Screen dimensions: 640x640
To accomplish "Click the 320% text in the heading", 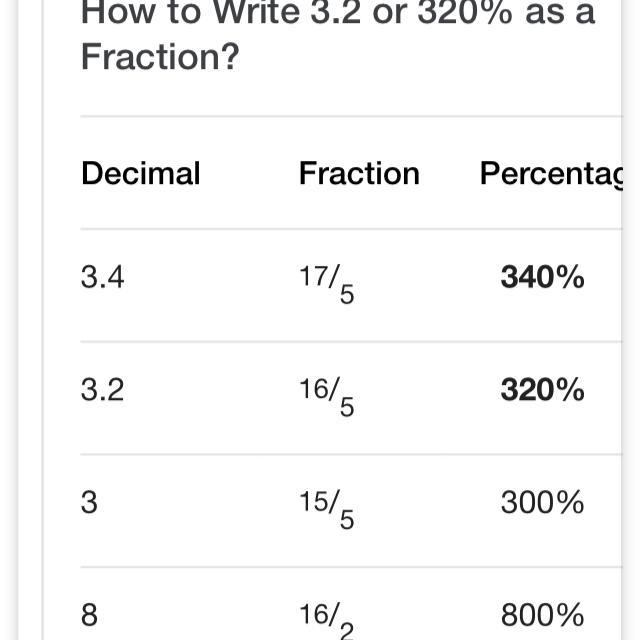I will tap(465, 12).
